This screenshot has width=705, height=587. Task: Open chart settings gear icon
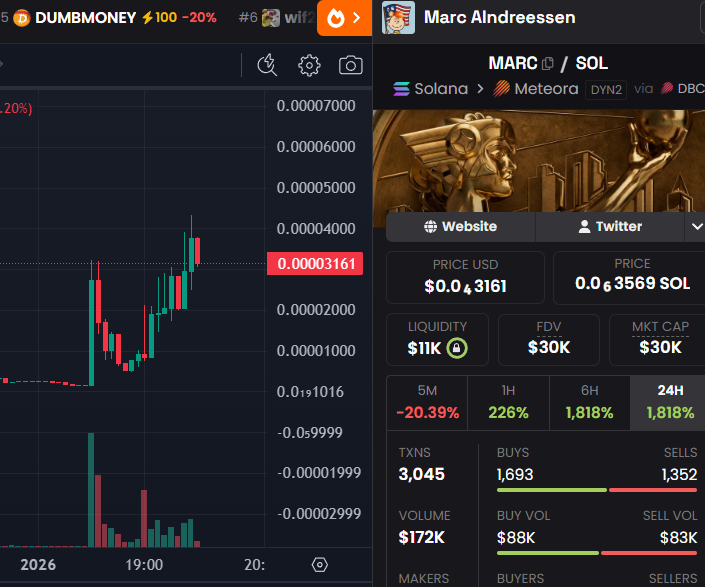pos(309,66)
